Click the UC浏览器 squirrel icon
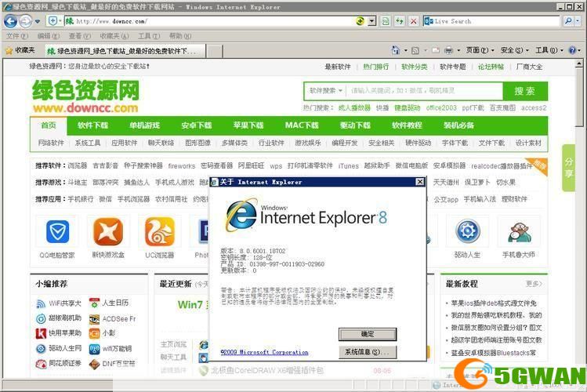587x392 pixels. click(159, 231)
